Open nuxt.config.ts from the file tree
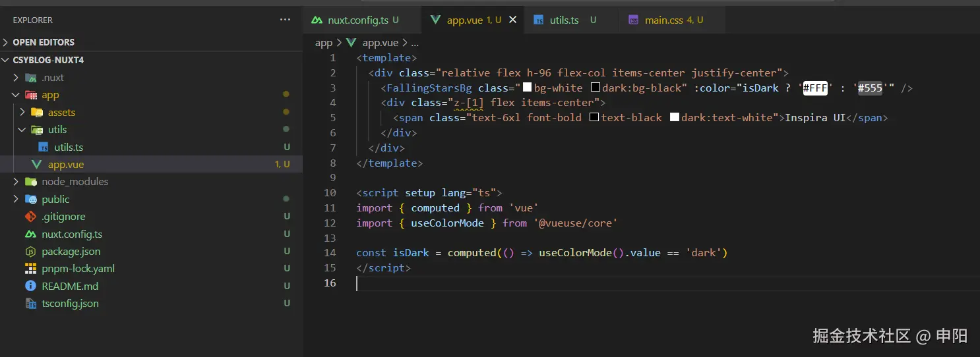980x357 pixels. click(151, 234)
